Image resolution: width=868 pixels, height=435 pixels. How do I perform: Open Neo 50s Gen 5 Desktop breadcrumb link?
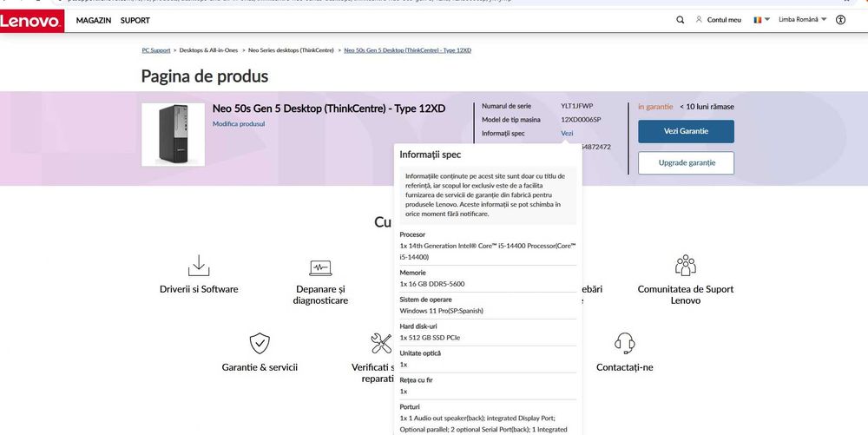click(x=407, y=50)
